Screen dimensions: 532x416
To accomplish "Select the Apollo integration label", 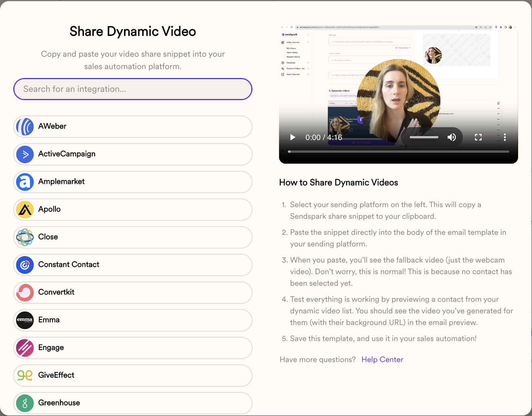I will pos(50,209).
